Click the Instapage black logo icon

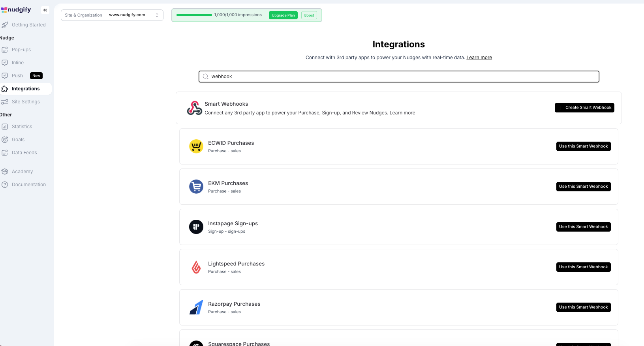[196, 227]
